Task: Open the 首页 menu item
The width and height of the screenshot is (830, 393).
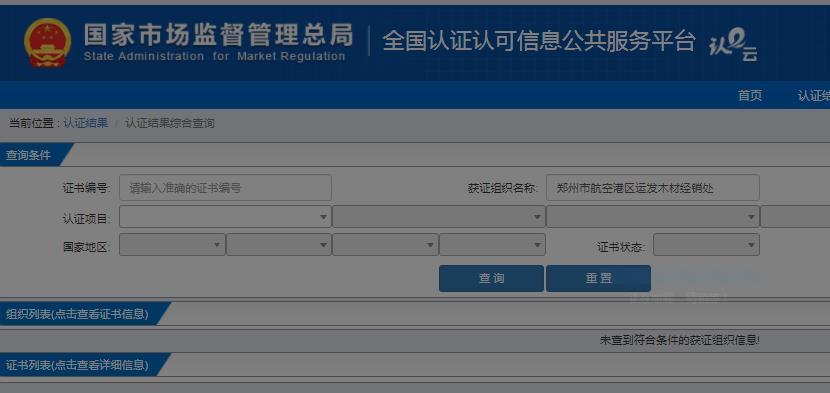Action: [750, 95]
